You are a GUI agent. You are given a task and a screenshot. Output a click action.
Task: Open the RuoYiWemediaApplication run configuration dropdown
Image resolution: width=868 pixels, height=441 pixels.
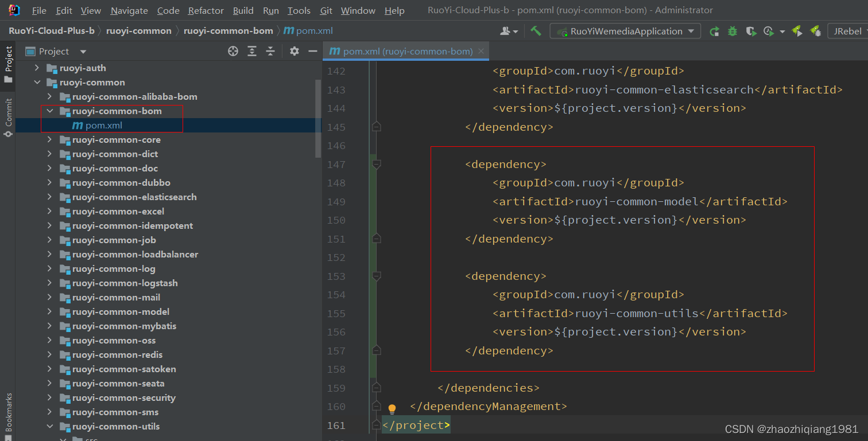(692, 31)
